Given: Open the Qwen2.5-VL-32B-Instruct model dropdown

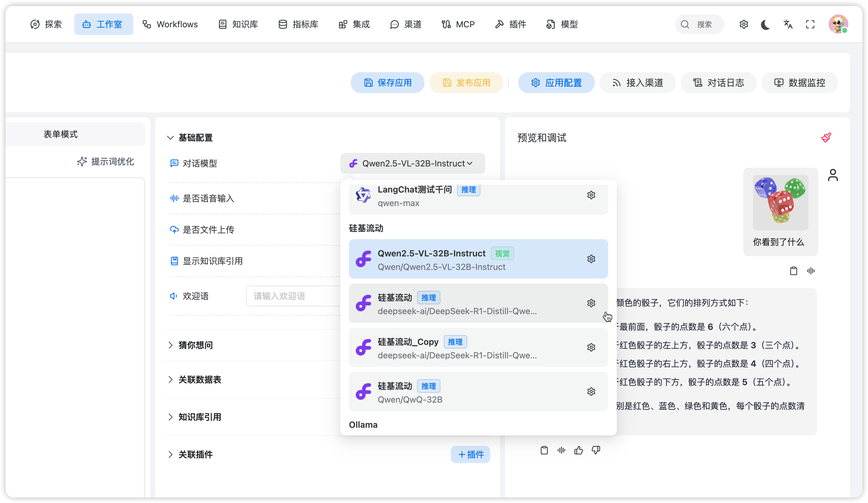Looking at the screenshot, I should [412, 164].
